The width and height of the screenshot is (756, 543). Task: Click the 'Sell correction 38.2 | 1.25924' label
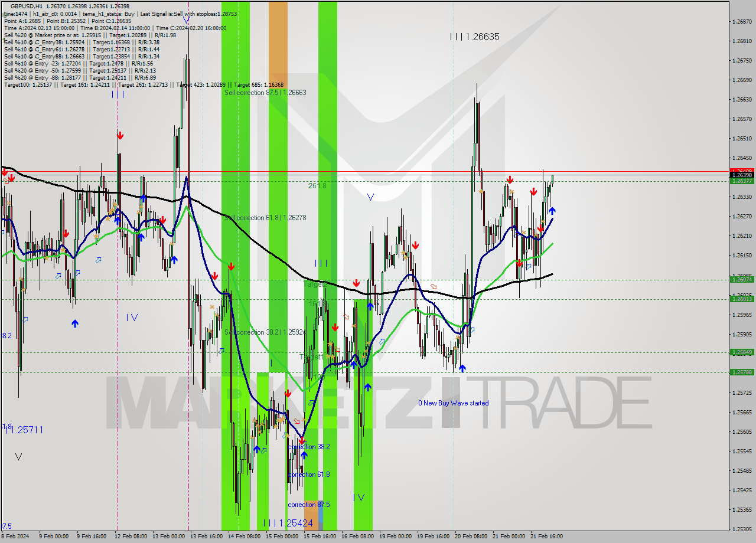click(265, 332)
